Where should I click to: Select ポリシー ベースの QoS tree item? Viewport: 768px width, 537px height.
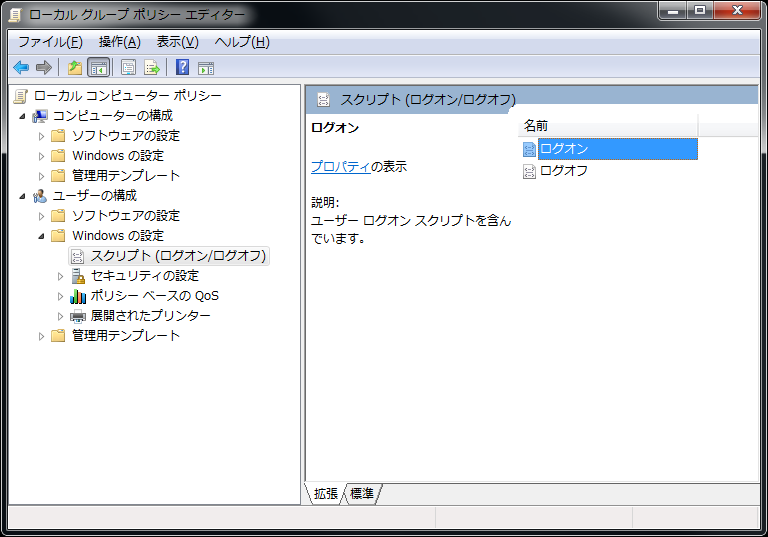coord(154,296)
